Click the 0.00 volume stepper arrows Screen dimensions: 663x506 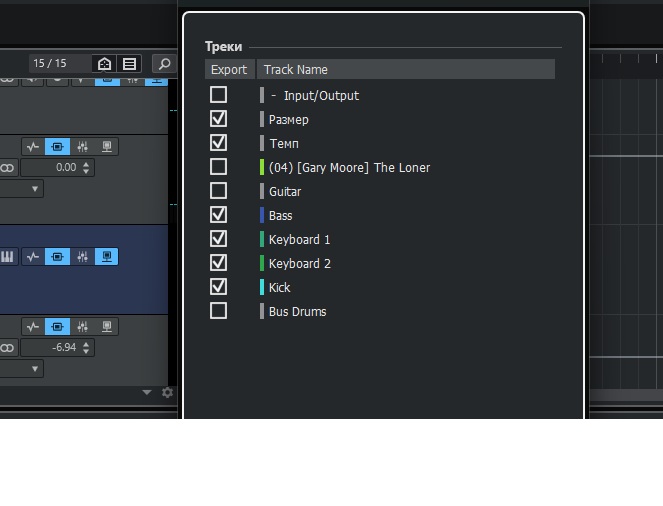(x=86, y=168)
